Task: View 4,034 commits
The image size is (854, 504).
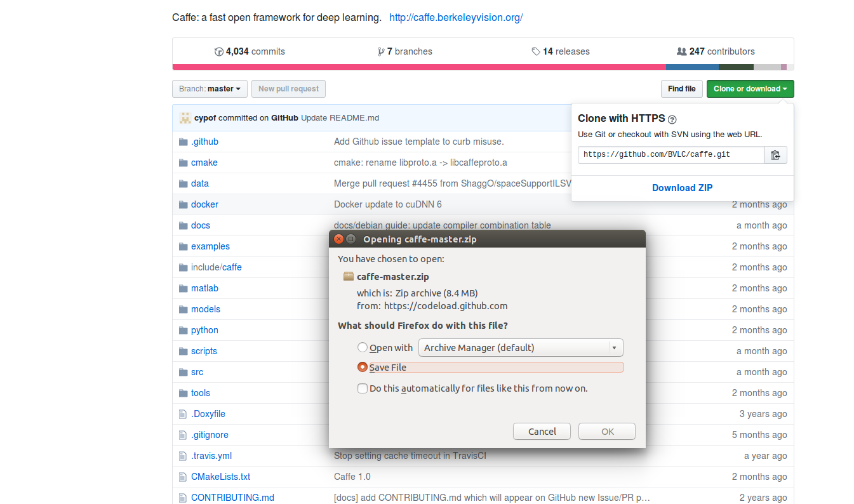Action: pyautogui.click(x=250, y=51)
